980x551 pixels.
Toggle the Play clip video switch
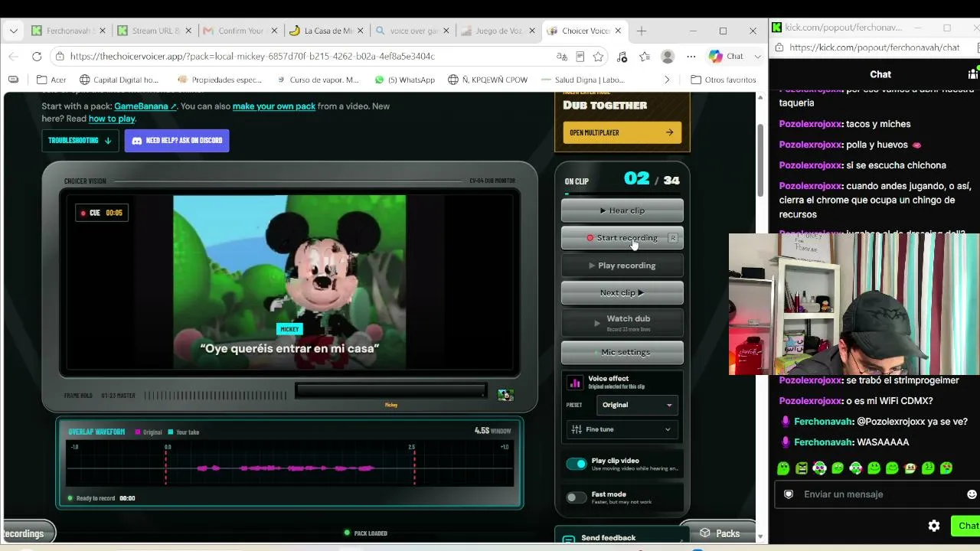pos(576,464)
